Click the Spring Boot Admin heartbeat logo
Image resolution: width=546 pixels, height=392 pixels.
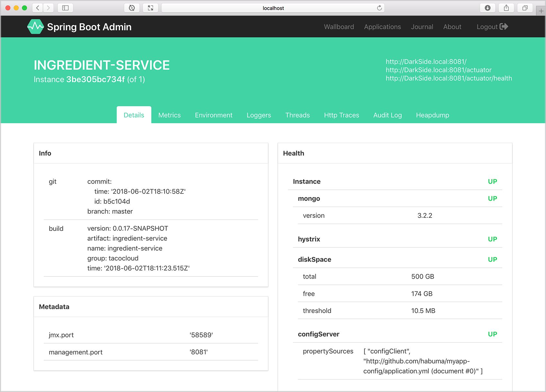point(35,27)
